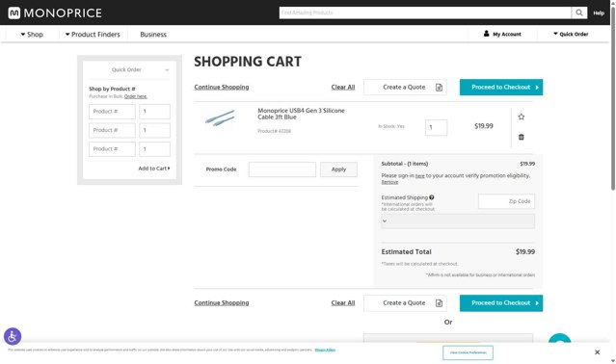The width and height of the screenshot is (616, 364).
Task: Click the Estimated Shipping help icon
Action: click(432, 197)
